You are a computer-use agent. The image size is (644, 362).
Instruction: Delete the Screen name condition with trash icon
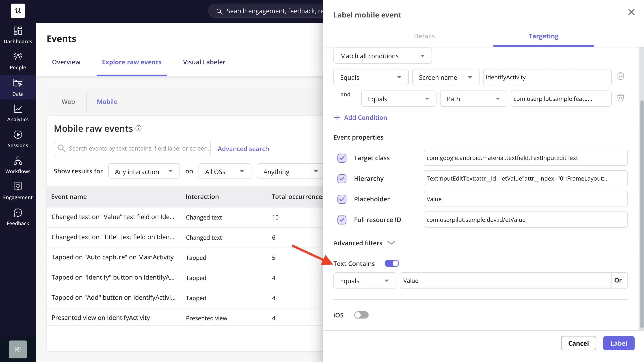[620, 76]
